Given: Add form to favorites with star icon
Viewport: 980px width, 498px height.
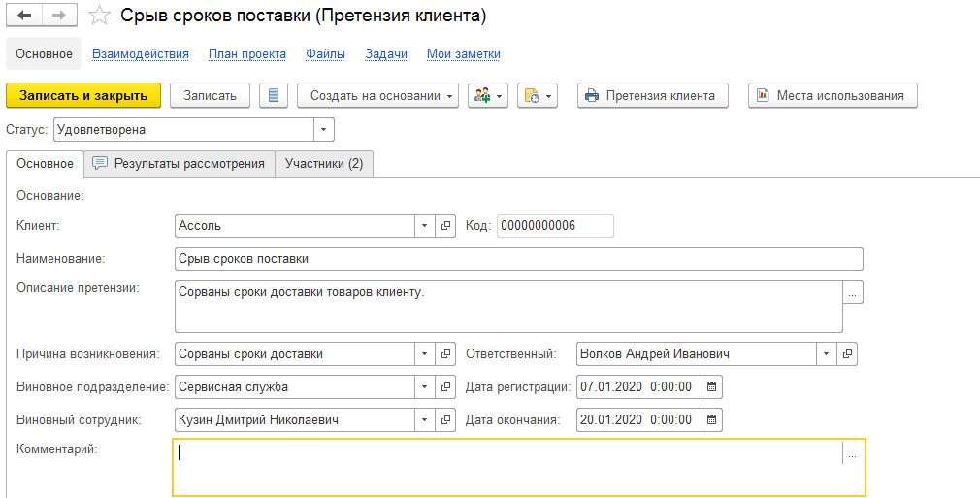Looking at the screenshot, I should 99,17.
